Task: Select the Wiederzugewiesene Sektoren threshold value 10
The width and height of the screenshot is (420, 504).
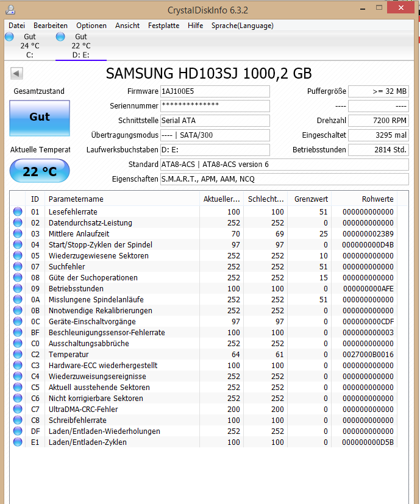Action: [323, 255]
